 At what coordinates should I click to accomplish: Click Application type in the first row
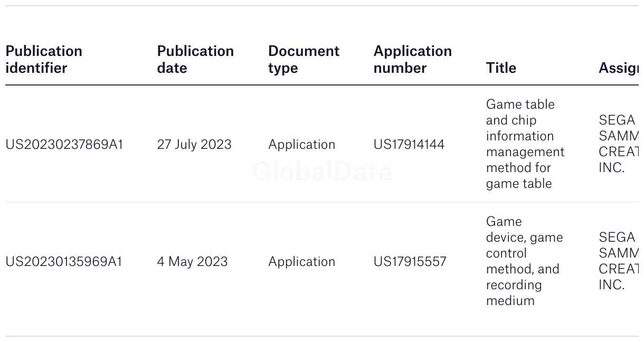tap(301, 144)
